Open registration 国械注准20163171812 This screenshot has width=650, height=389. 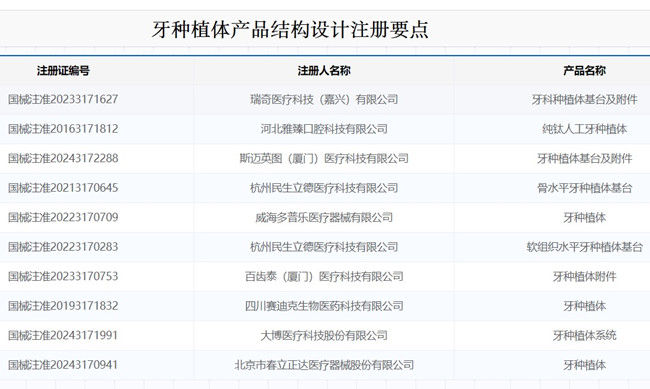63,129
